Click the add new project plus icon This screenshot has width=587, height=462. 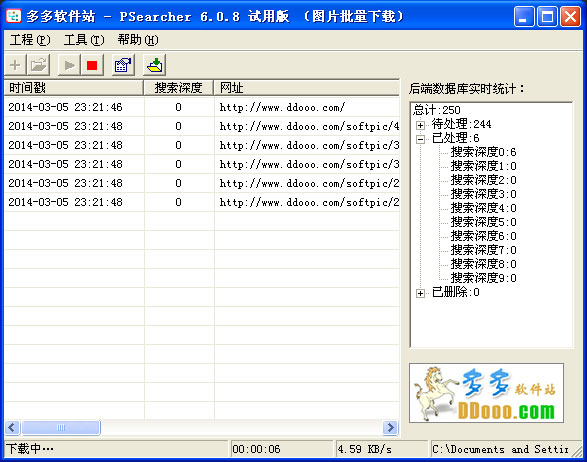click(x=15, y=65)
